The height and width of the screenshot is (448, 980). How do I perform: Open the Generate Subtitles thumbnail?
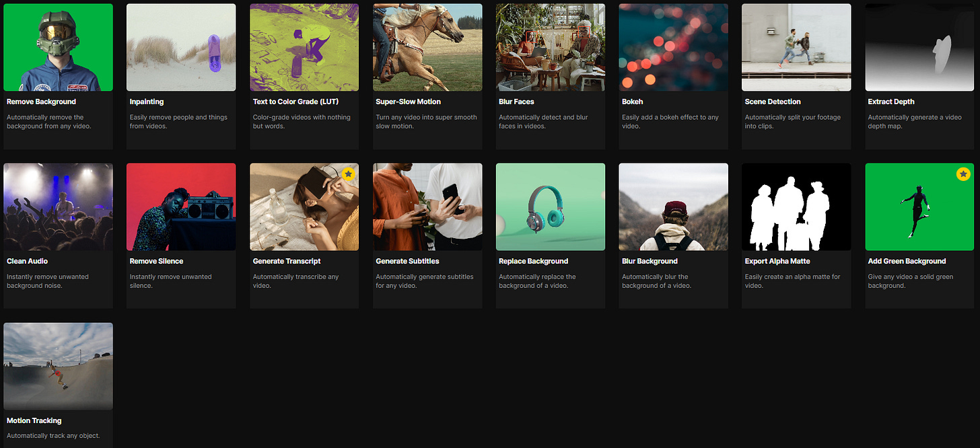pyautogui.click(x=427, y=207)
